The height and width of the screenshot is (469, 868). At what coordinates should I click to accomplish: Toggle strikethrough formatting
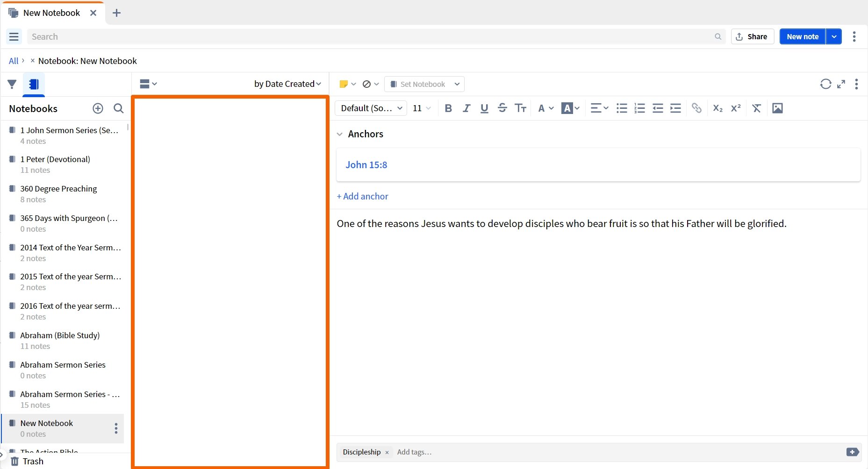coord(502,108)
